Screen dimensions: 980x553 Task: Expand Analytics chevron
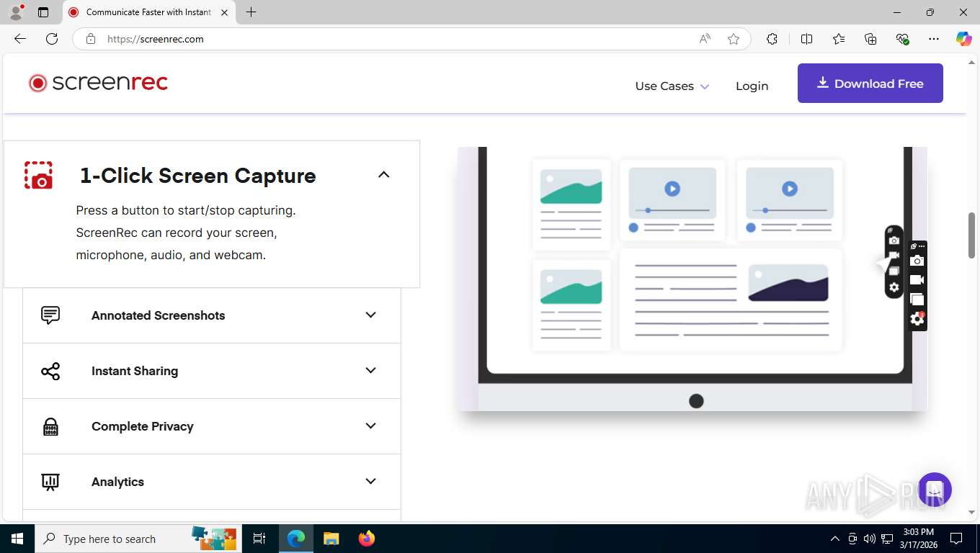[370, 481]
